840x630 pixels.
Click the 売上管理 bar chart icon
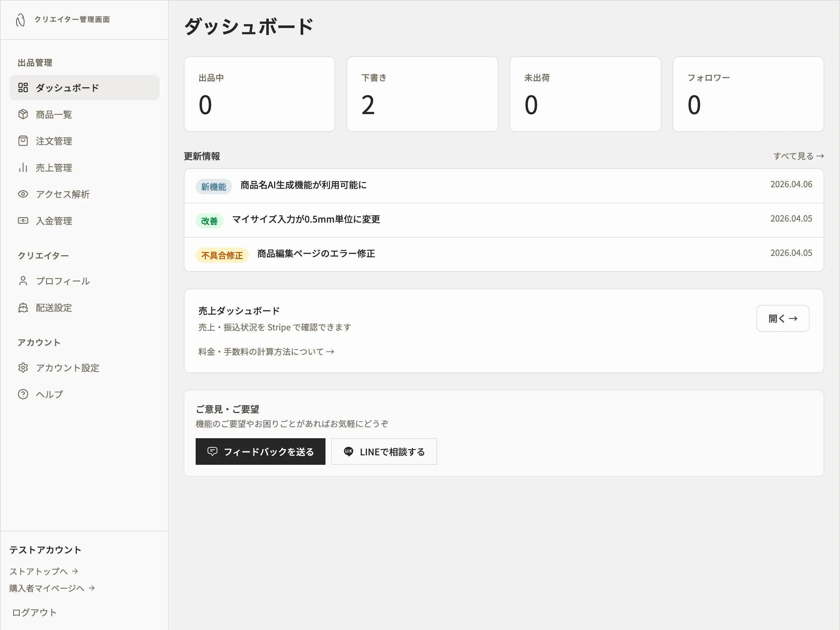point(23,167)
